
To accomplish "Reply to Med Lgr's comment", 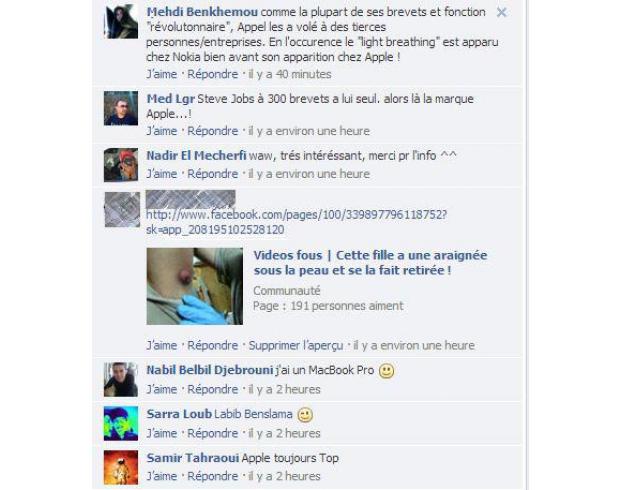I will tap(213, 131).
